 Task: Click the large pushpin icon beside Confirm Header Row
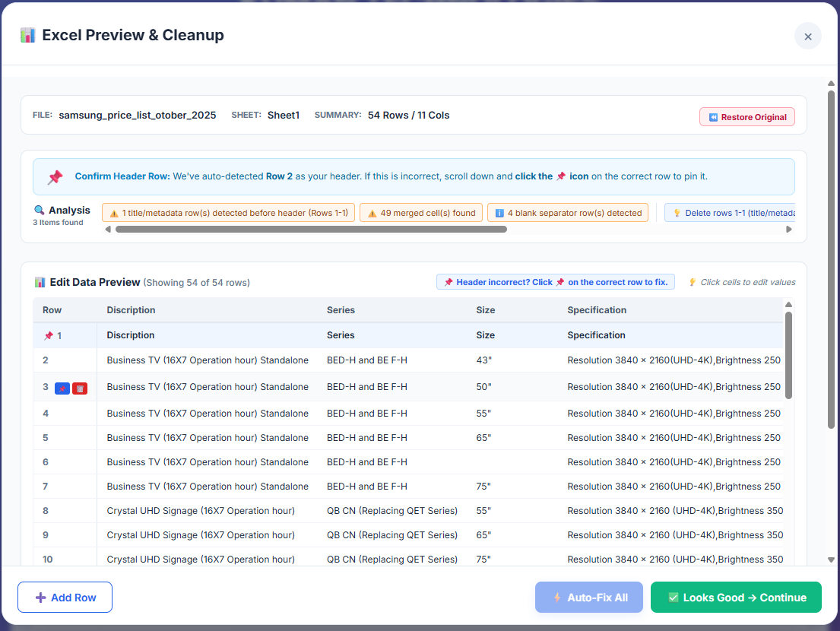[55, 177]
